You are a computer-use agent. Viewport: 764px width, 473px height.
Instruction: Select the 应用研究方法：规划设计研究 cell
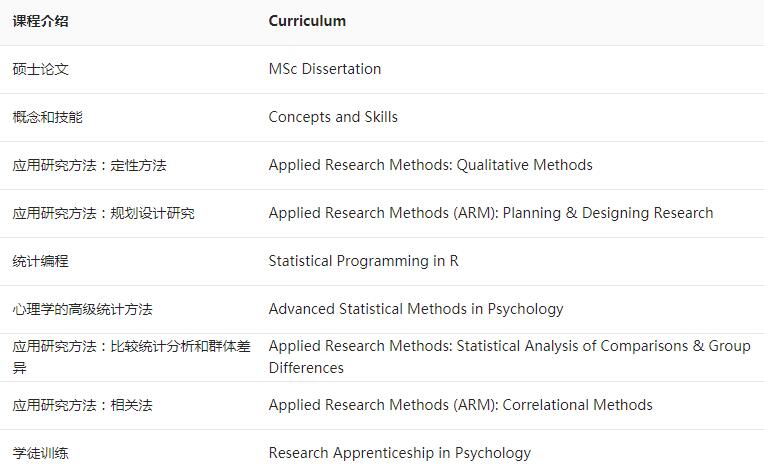click(104, 213)
